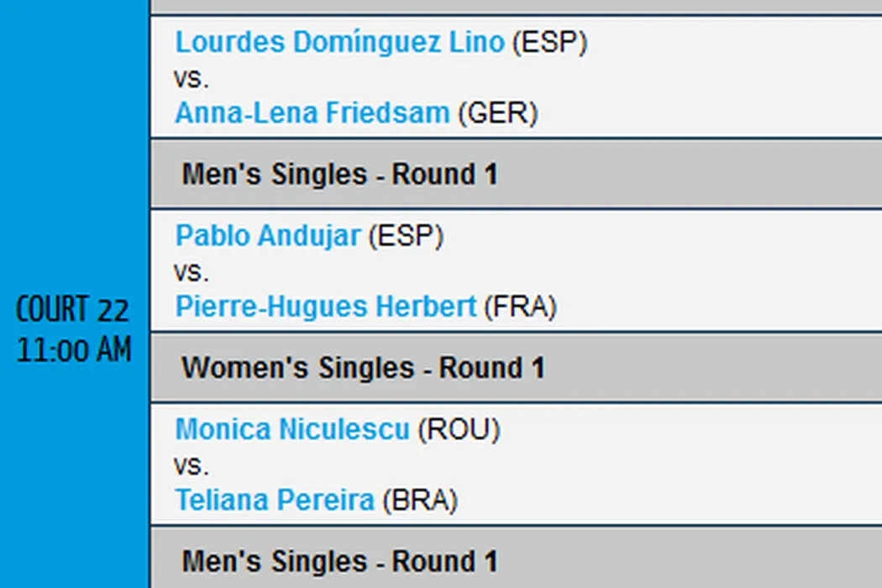Select Pierre-Hugues Herbert player name
Image resolution: width=882 pixels, height=588 pixels.
point(325,307)
